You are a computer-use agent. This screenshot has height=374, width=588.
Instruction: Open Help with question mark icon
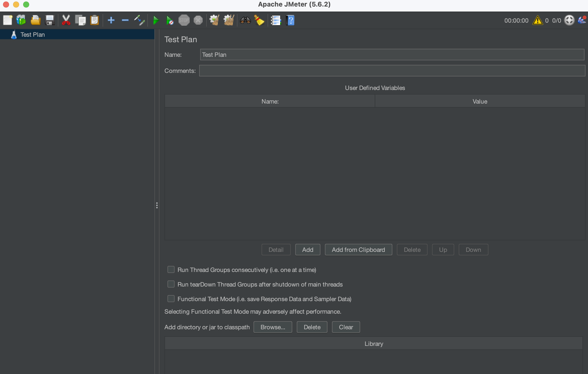click(290, 20)
